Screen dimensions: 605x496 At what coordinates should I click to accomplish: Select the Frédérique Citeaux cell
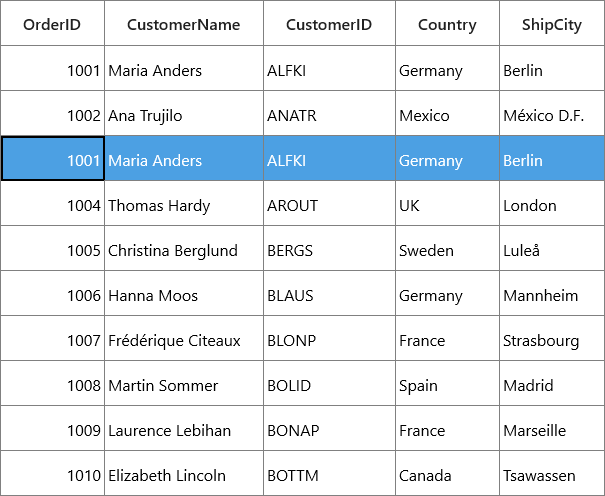[184, 338]
